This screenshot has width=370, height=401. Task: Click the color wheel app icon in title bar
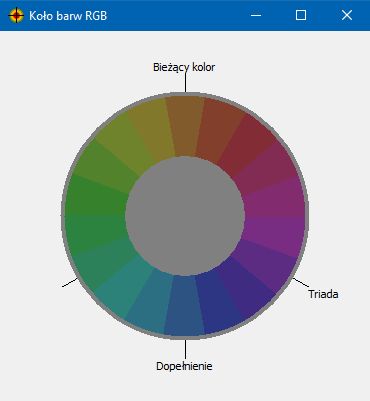tap(16, 15)
